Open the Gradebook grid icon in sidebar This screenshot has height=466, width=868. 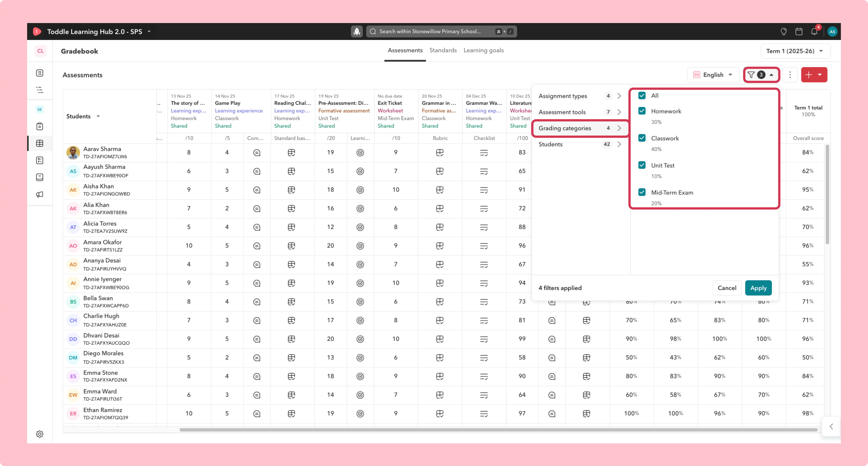40,143
